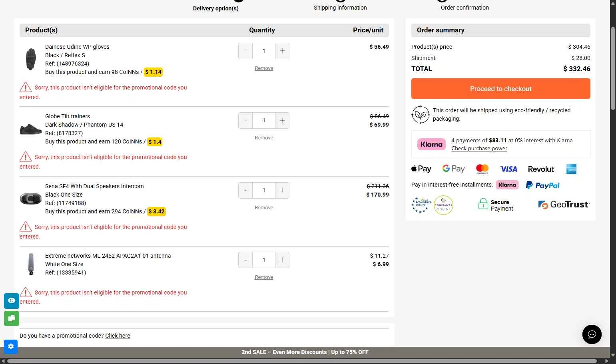Go to Order confirmation step
616x364 pixels.
point(465,8)
